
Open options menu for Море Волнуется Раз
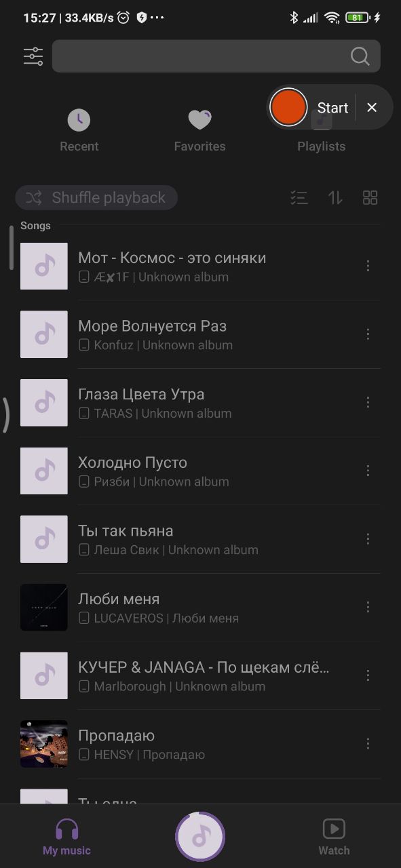pyautogui.click(x=368, y=334)
